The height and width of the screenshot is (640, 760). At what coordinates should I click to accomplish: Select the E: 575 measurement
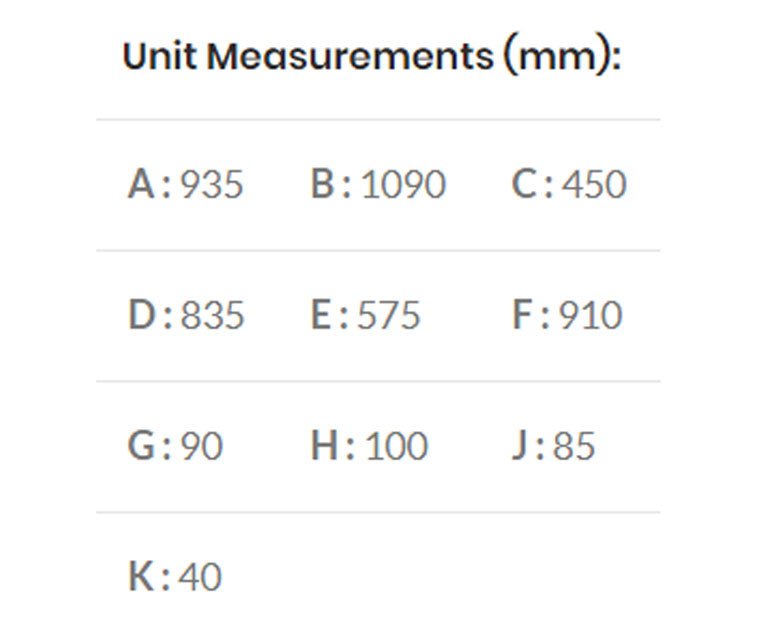(x=366, y=316)
